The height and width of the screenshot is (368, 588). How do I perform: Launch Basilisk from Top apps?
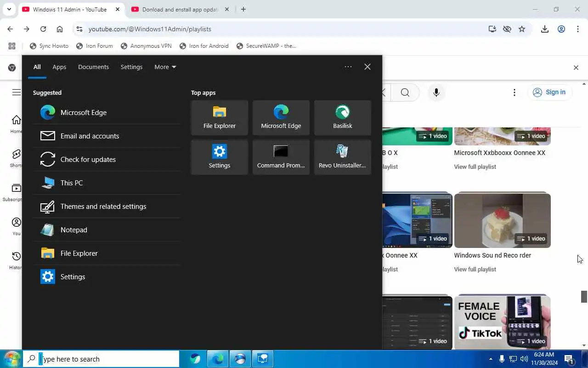click(x=343, y=118)
